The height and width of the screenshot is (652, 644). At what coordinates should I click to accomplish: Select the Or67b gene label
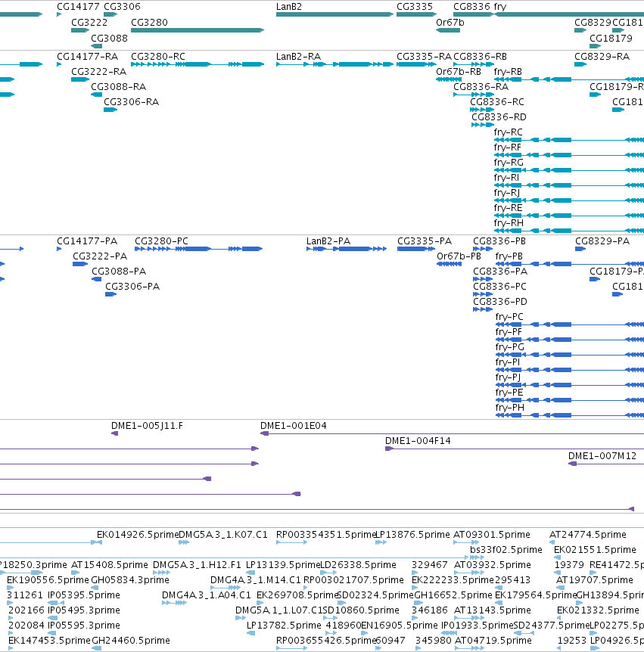450,23
